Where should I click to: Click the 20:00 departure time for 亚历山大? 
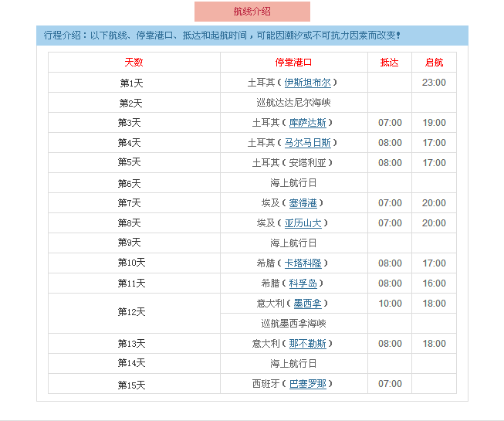coord(434,223)
